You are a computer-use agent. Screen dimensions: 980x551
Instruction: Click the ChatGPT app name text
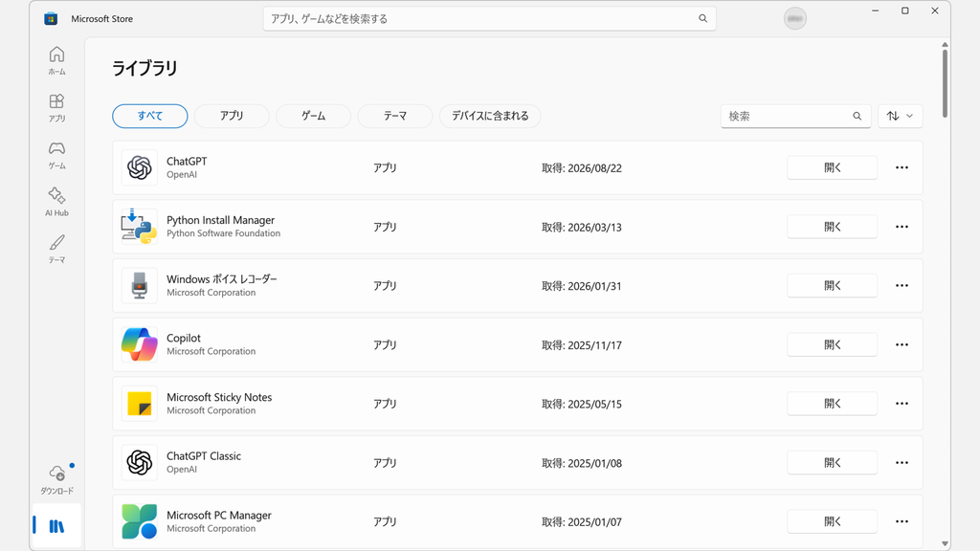[187, 161]
